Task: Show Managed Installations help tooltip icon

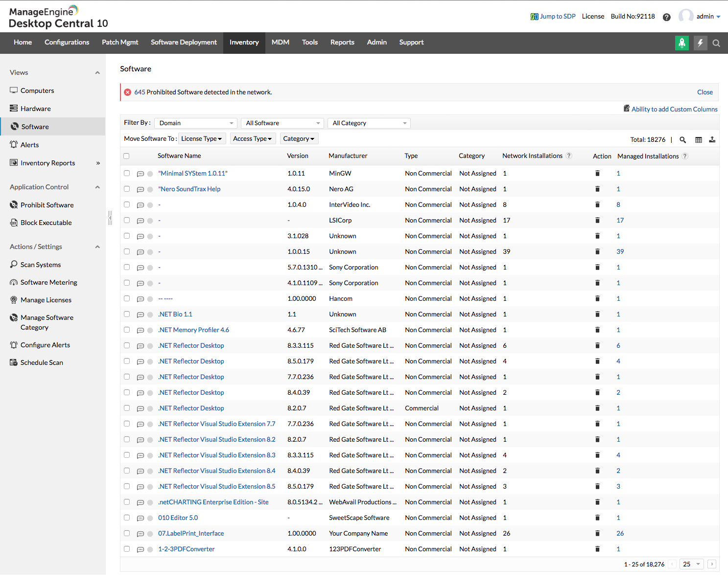Action: (685, 156)
